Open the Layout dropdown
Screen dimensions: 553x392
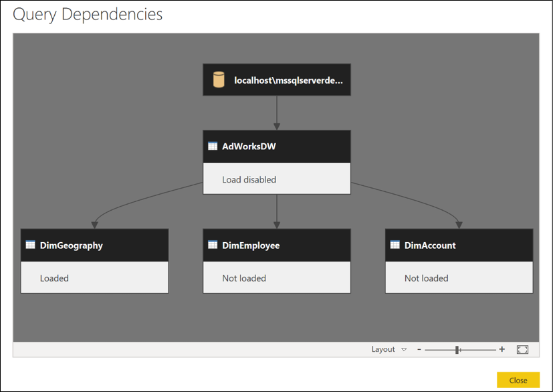(x=389, y=349)
